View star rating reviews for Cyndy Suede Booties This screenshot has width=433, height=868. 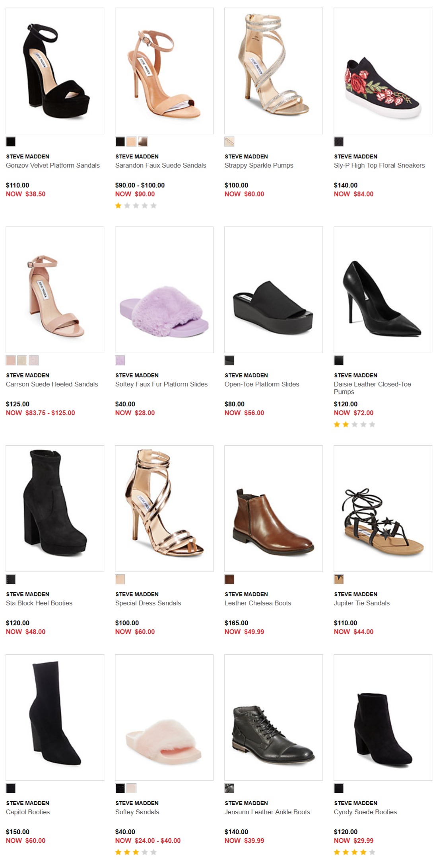(355, 852)
